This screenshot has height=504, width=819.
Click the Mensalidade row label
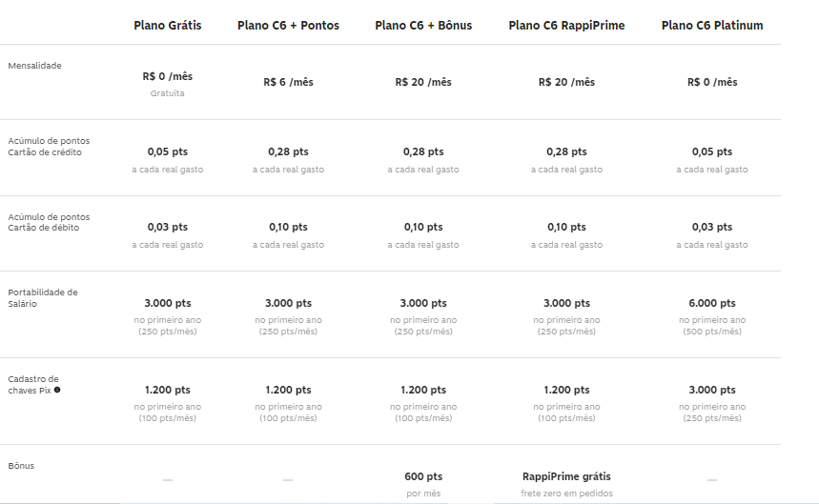35,66
